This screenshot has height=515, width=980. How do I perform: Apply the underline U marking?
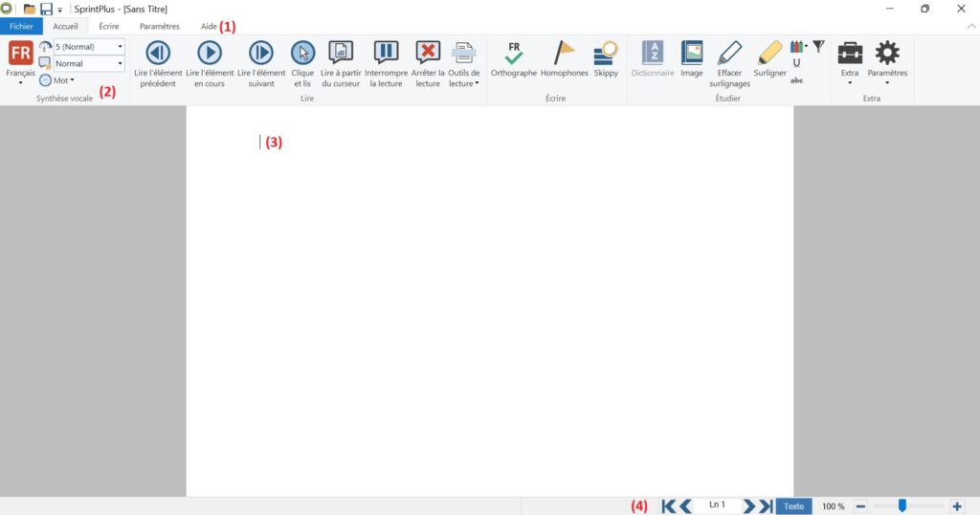[796, 62]
